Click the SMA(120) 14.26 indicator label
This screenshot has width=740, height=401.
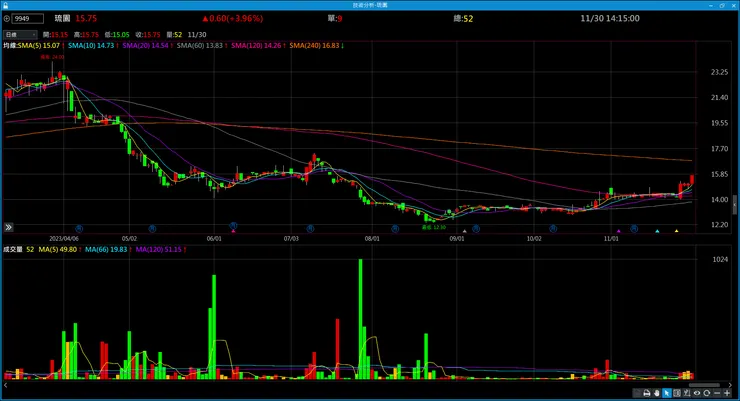point(256,45)
